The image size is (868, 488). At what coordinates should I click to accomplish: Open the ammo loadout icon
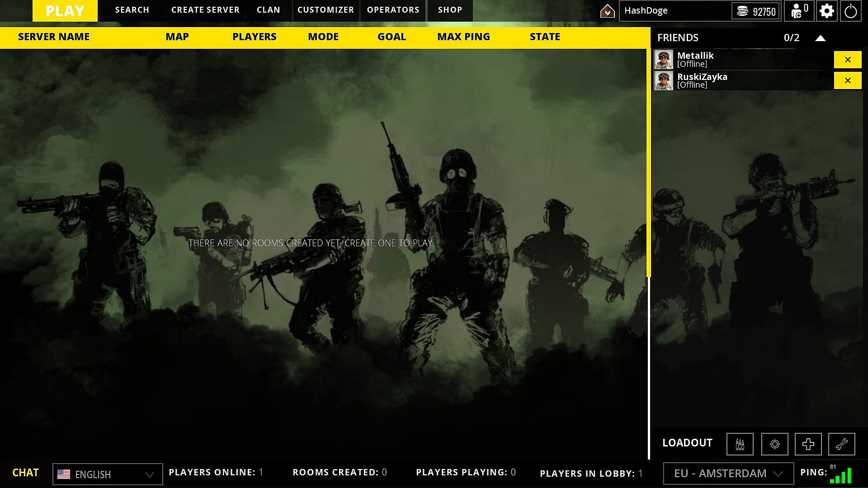(x=740, y=444)
